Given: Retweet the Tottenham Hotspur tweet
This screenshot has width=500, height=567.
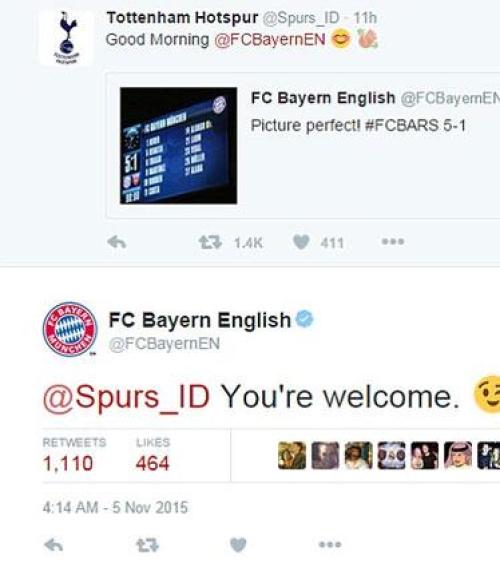Looking at the screenshot, I should (x=210, y=242).
